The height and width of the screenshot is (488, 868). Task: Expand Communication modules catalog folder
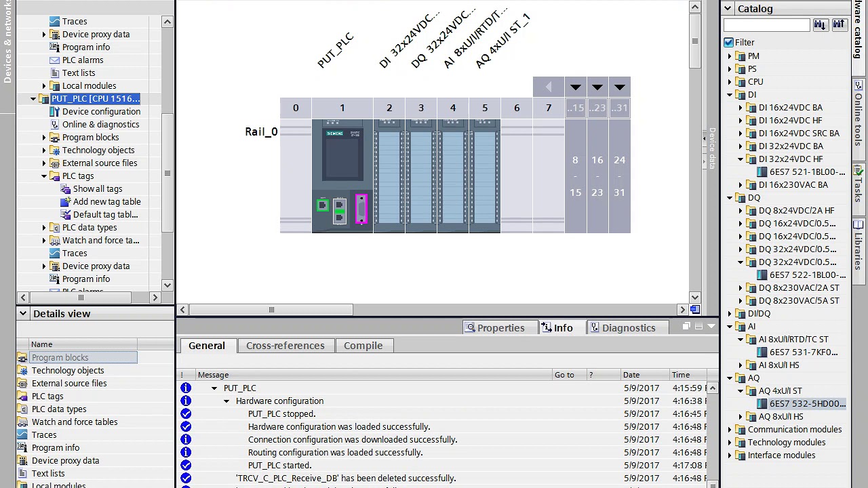click(730, 430)
